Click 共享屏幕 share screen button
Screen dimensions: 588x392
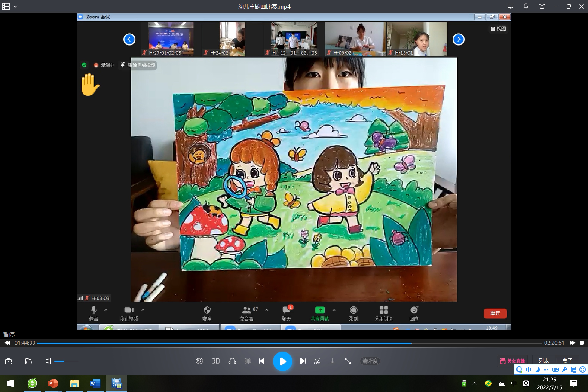[x=320, y=314]
